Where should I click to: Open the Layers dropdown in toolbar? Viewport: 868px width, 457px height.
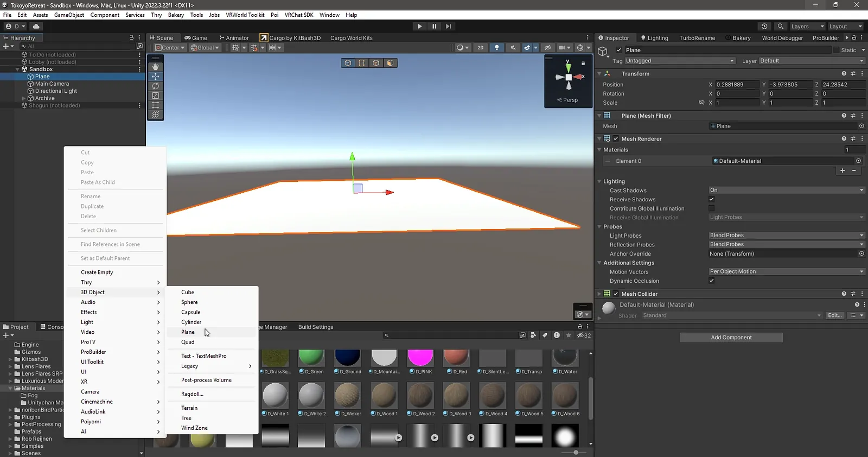807,26
